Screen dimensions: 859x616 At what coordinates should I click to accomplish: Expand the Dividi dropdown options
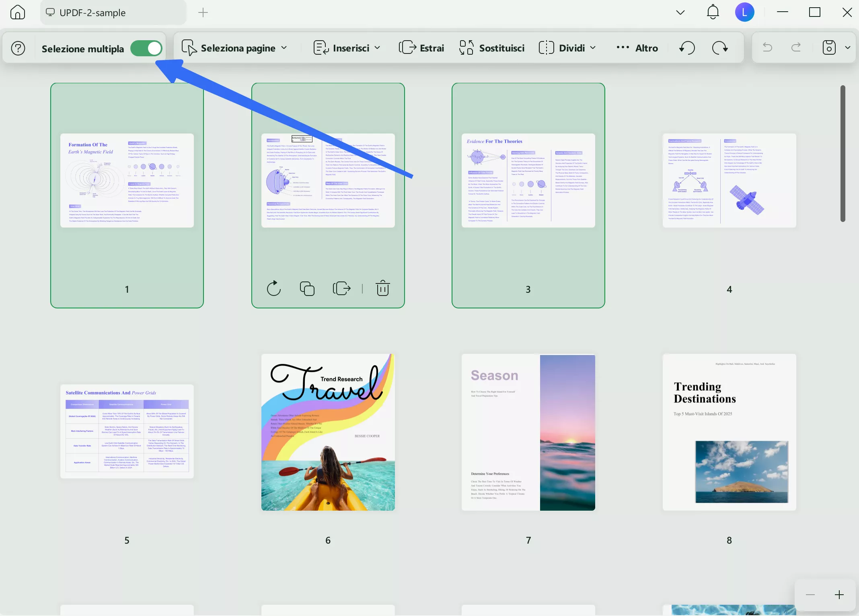coord(592,47)
